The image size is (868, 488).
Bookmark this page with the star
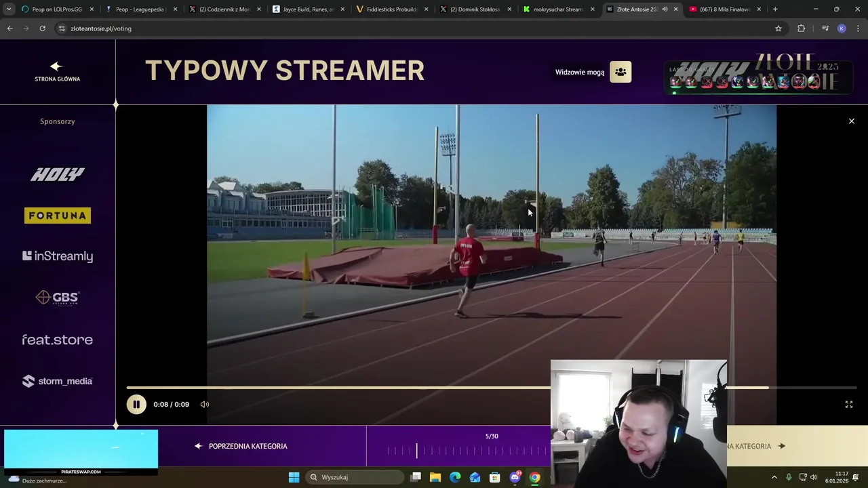pyautogui.click(x=778, y=28)
